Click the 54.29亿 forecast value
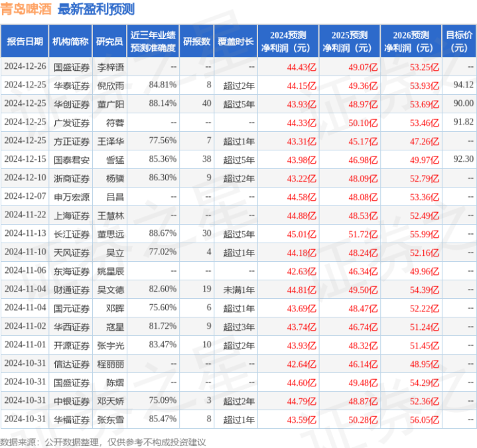The image size is (477, 448). 425,382
